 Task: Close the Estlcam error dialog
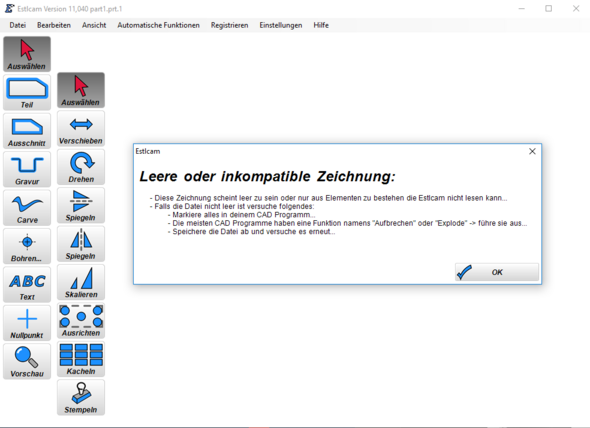(x=532, y=151)
